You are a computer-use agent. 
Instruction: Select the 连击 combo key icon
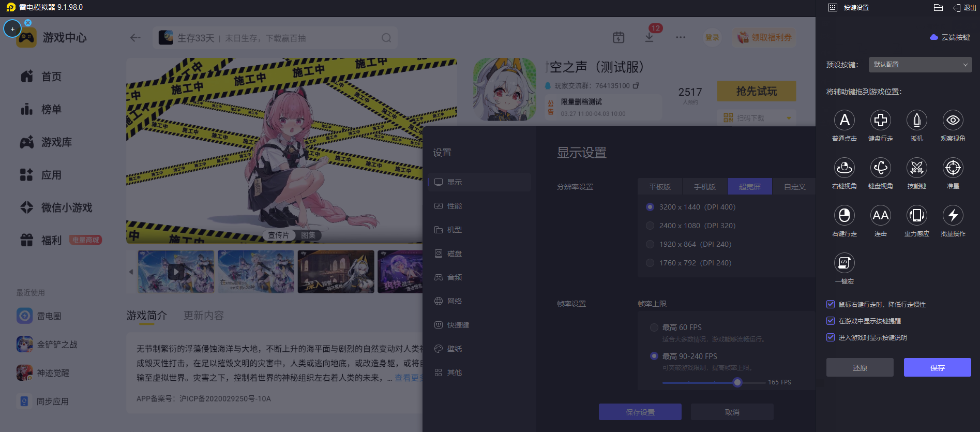click(x=881, y=215)
